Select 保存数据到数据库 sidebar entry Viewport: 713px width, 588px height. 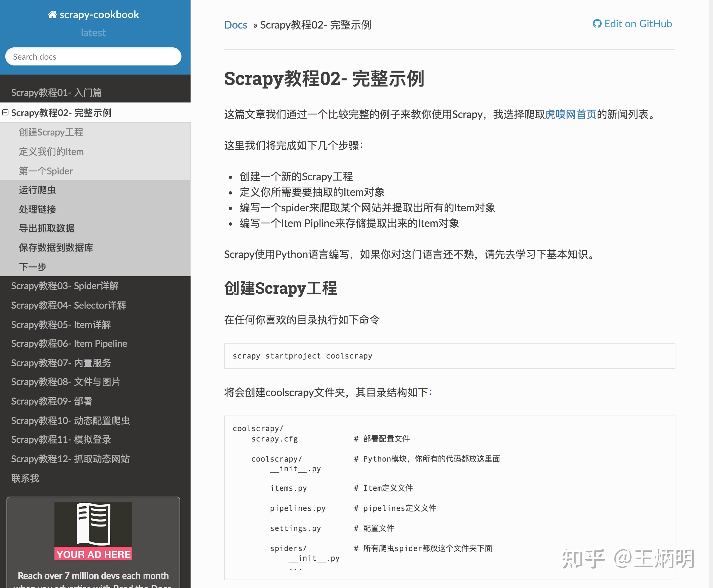coord(56,248)
